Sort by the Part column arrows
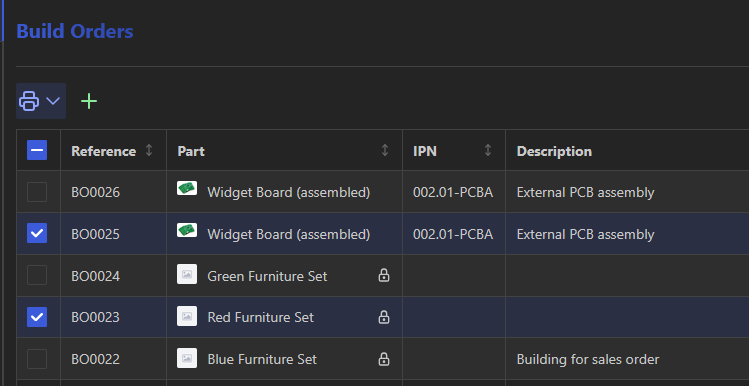The height and width of the screenshot is (386, 749). pos(385,150)
